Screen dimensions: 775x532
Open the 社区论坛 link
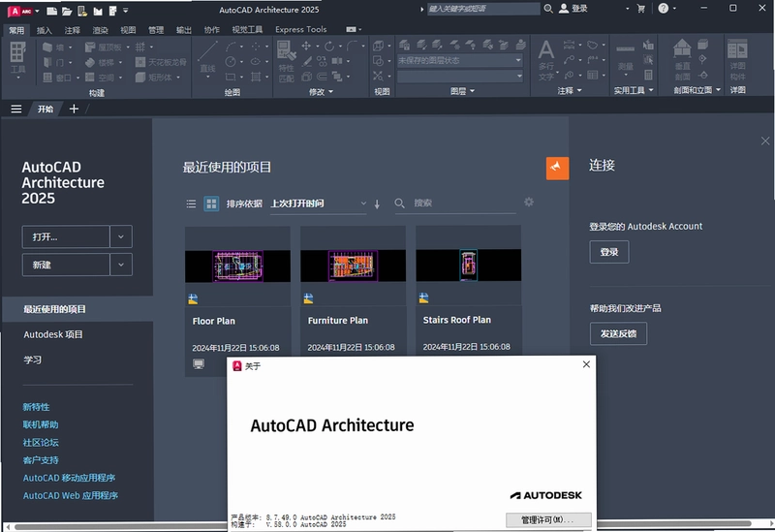click(41, 443)
